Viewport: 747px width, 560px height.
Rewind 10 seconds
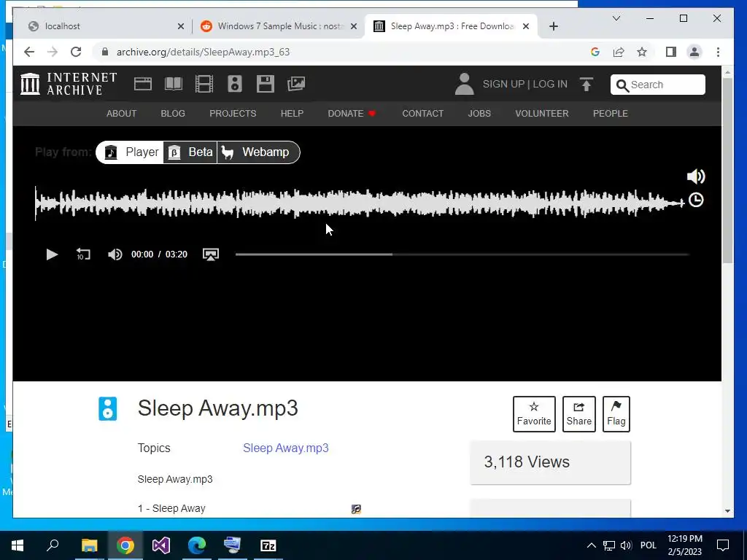(83, 254)
